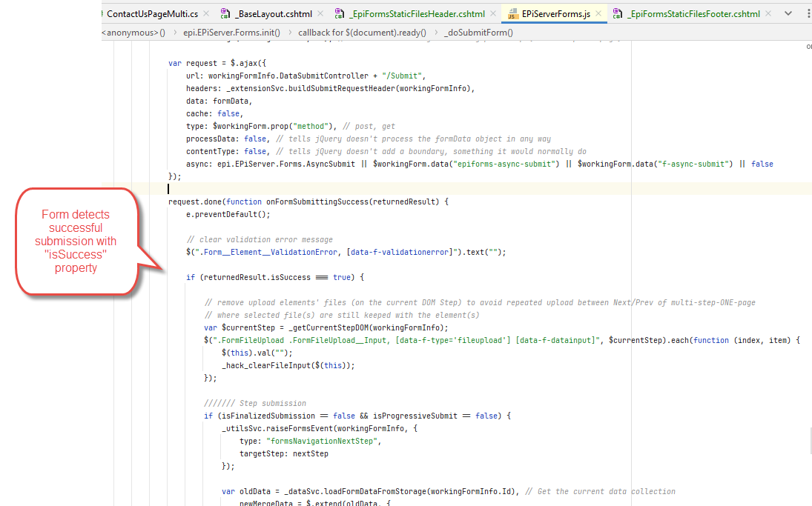Place cursor on onFormSubmittingSuccess function name
Viewport: 812px width, 506px height.
pyautogui.click(x=317, y=202)
